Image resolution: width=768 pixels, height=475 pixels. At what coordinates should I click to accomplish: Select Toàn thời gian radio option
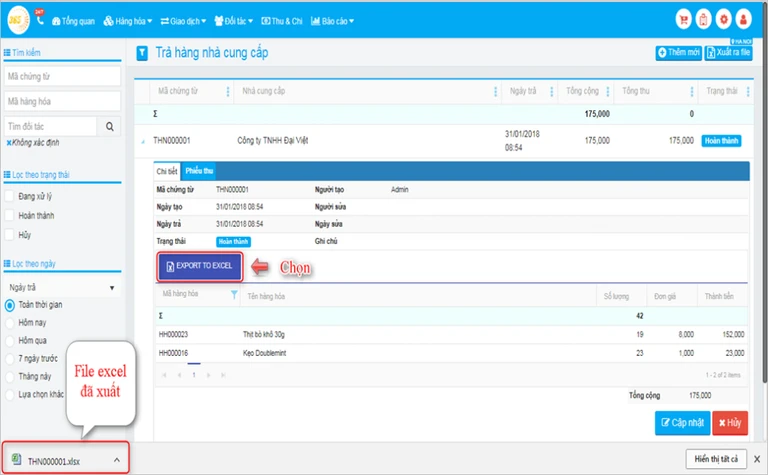(x=9, y=305)
